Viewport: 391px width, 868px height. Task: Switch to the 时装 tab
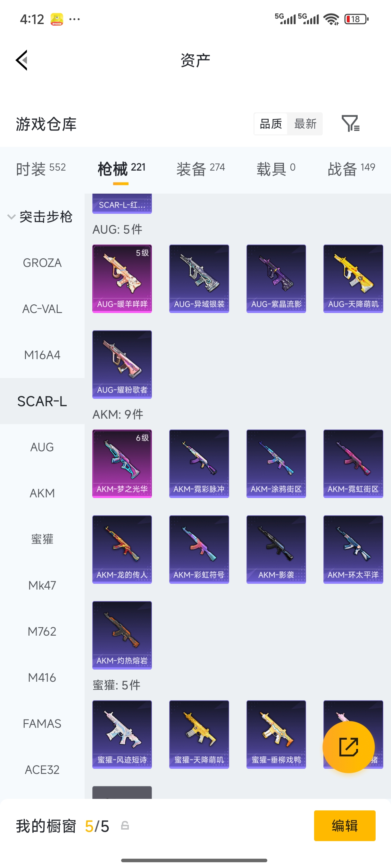[41, 168]
